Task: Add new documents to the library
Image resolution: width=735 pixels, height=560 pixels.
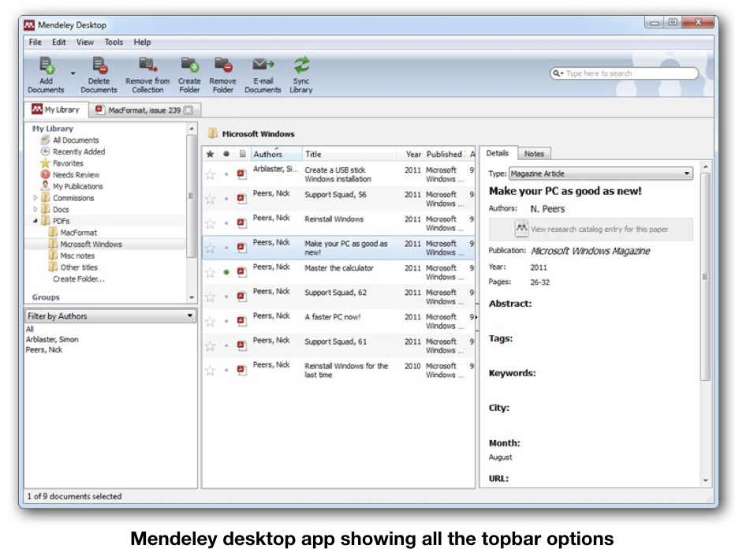Action: click(46, 75)
